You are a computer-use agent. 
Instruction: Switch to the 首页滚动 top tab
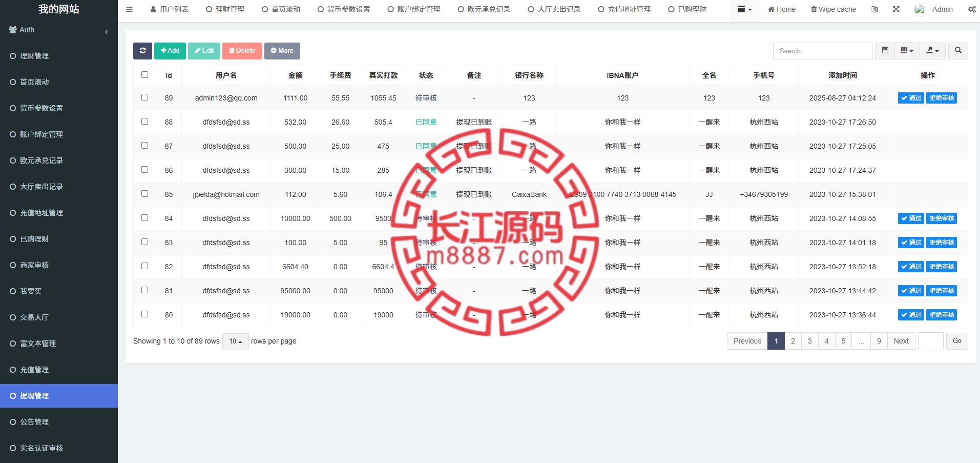click(281, 9)
